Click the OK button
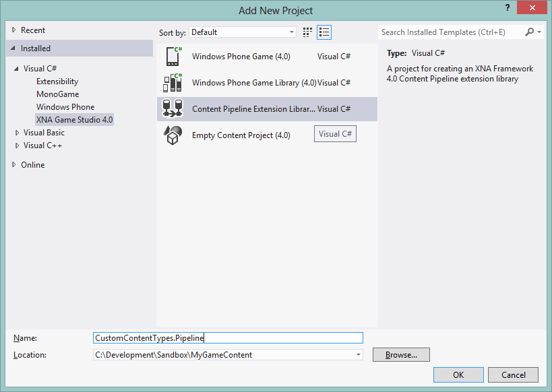 coord(458,374)
